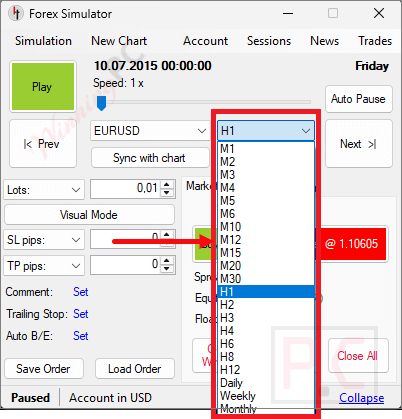Screen dimensions: 402x419
Task: Click the Load Order button
Action: click(135, 369)
